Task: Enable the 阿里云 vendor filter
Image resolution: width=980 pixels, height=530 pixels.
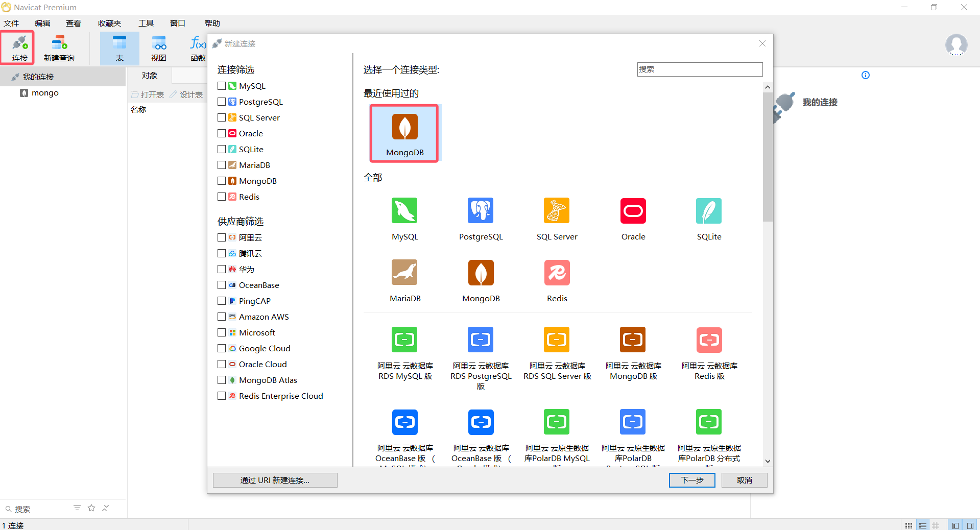Action: point(222,237)
